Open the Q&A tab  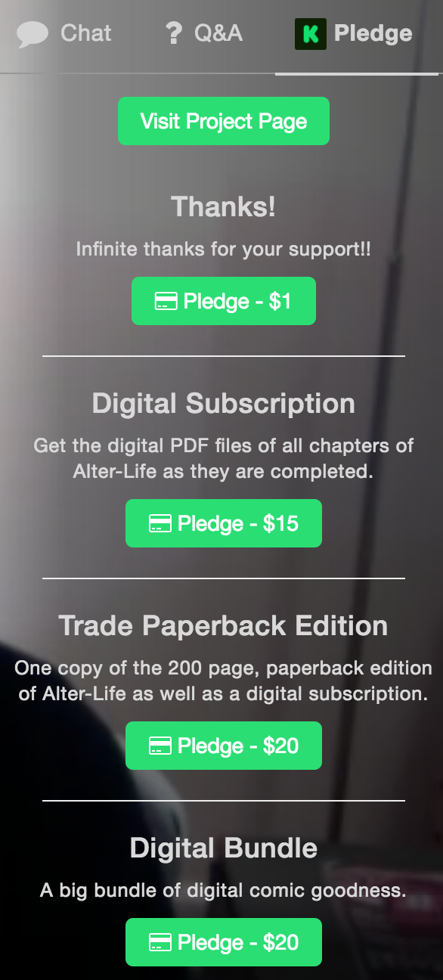pyautogui.click(x=204, y=34)
